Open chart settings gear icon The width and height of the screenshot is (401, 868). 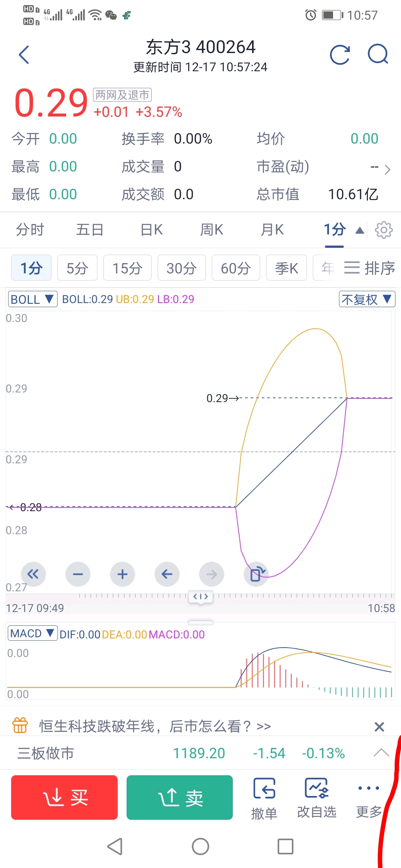(384, 230)
